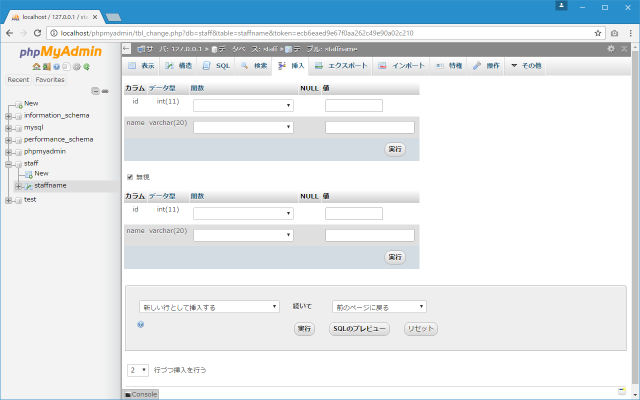Open navigation panel settings gear icon
The height and width of the screenshot is (400, 640).
pyautogui.click(x=76, y=67)
